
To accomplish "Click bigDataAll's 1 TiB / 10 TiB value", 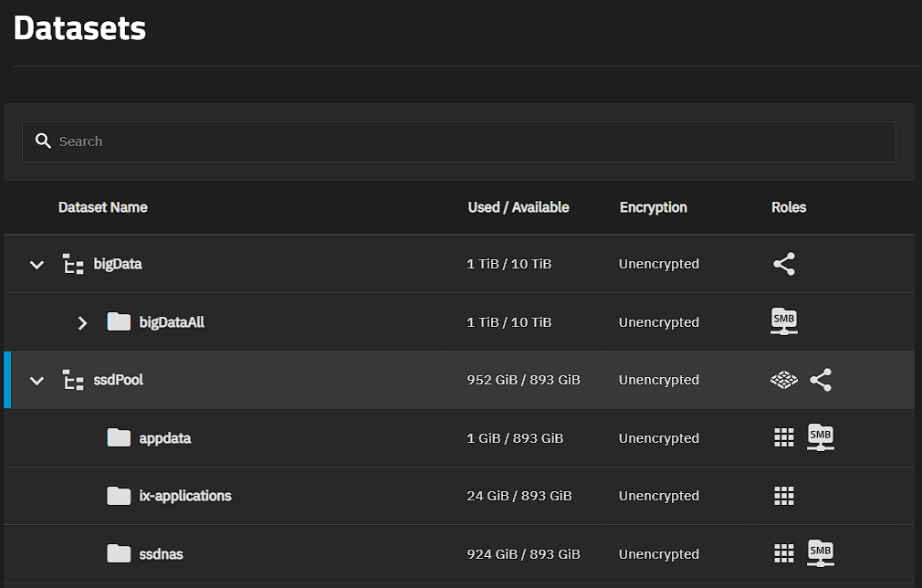I will click(509, 322).
